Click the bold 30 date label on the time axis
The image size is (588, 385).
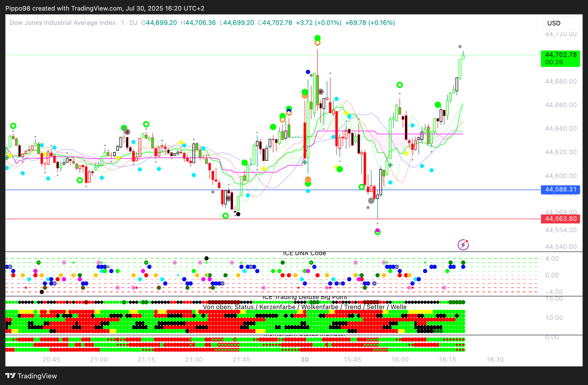[305, 360]
